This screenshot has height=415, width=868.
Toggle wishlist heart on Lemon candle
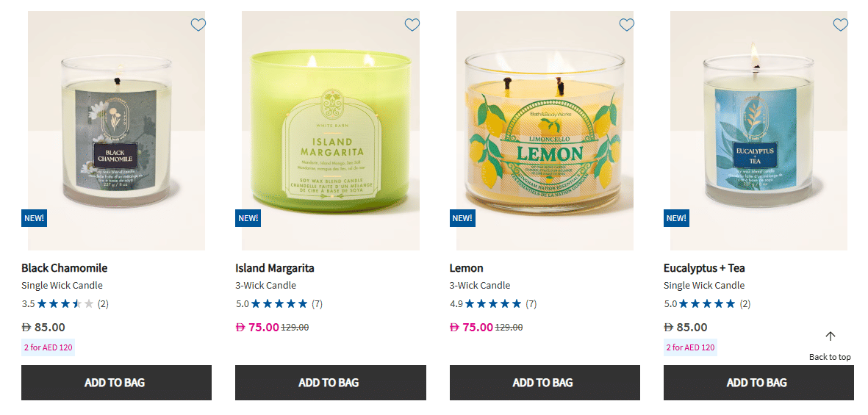tap(626, 24)
